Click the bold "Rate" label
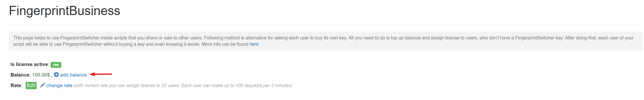This screenshot has width=644, height=100. (x=16, y=85)
